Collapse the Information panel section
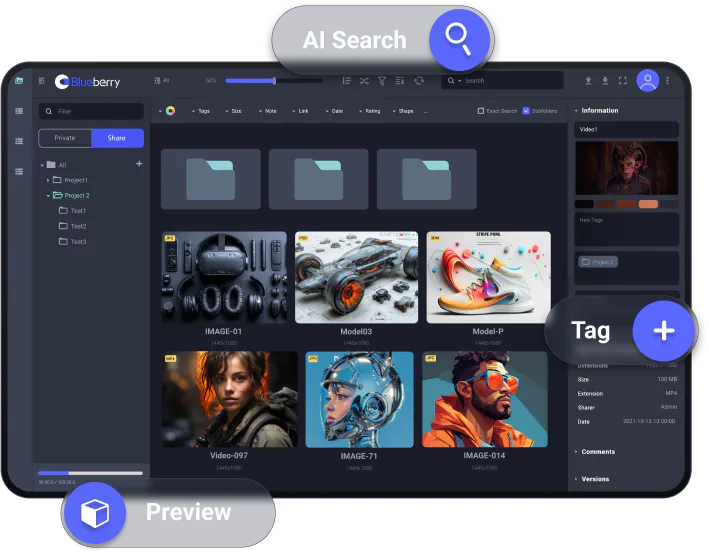Viewport: 709px width, 553px height. coord(576,110)
